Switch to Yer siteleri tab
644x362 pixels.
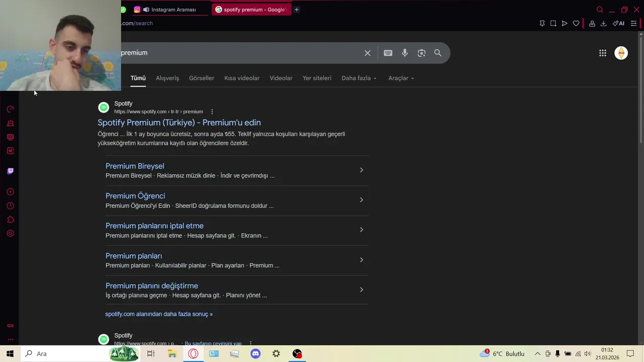tap(317, 78)
